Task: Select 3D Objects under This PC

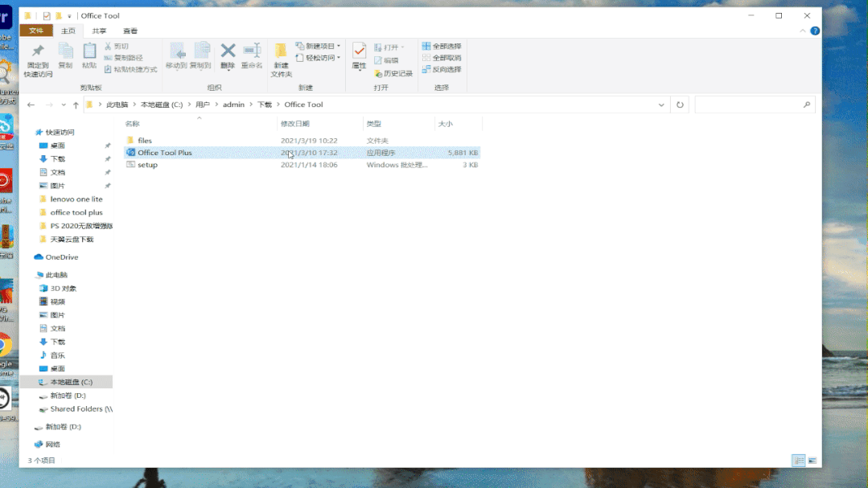Action: coord(63,289)
